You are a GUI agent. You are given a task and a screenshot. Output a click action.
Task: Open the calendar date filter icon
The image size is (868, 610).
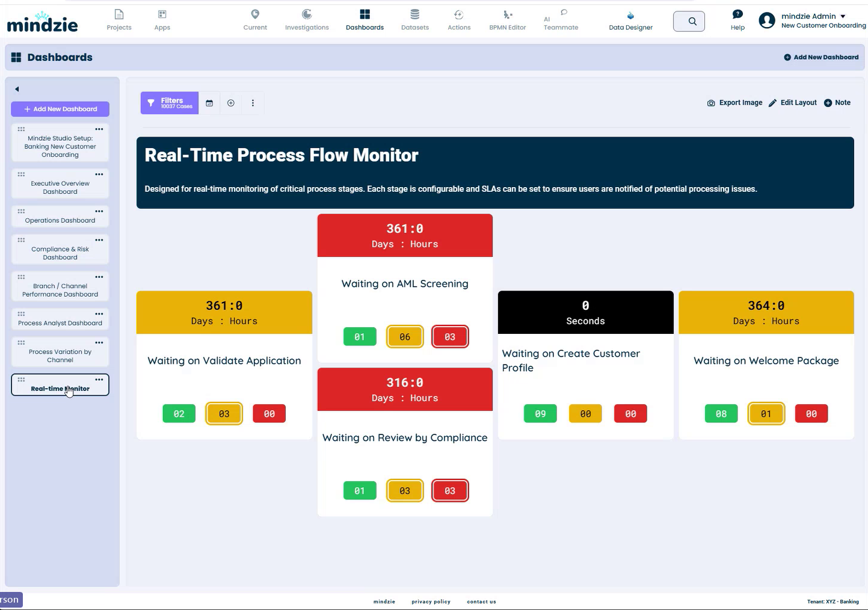tap(209, 103)
